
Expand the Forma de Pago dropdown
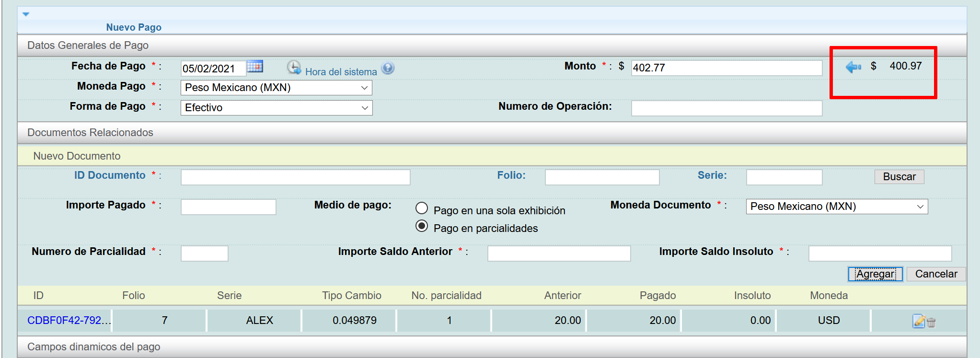(276, 108)
